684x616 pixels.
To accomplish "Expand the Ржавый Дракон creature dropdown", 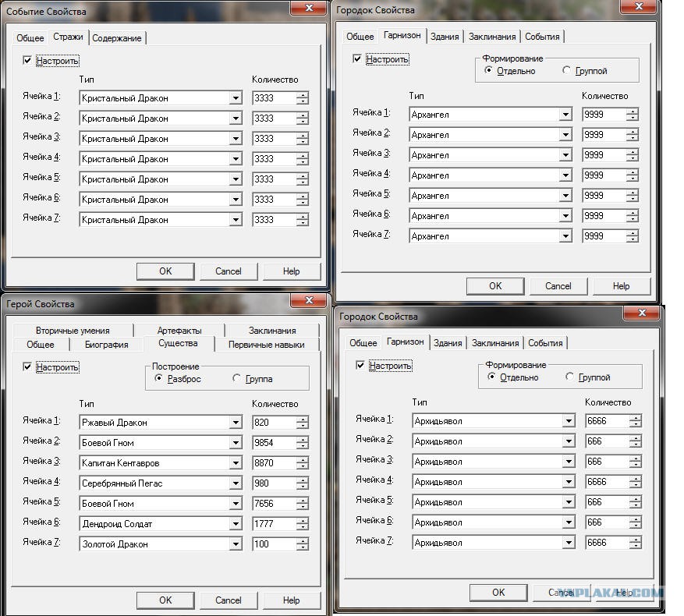I will click(236, 423).
